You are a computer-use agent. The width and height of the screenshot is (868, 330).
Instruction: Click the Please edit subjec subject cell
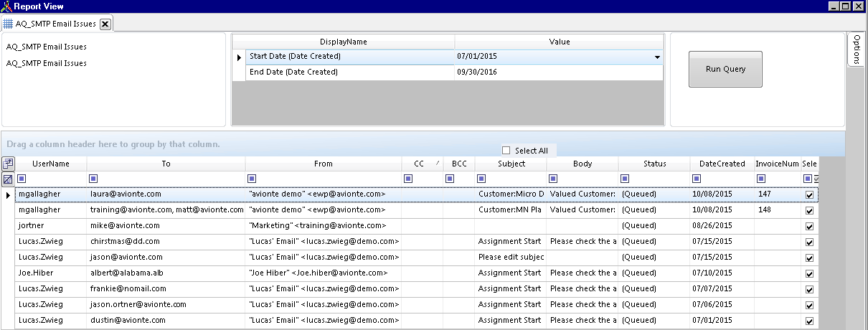tap(511, 258)
